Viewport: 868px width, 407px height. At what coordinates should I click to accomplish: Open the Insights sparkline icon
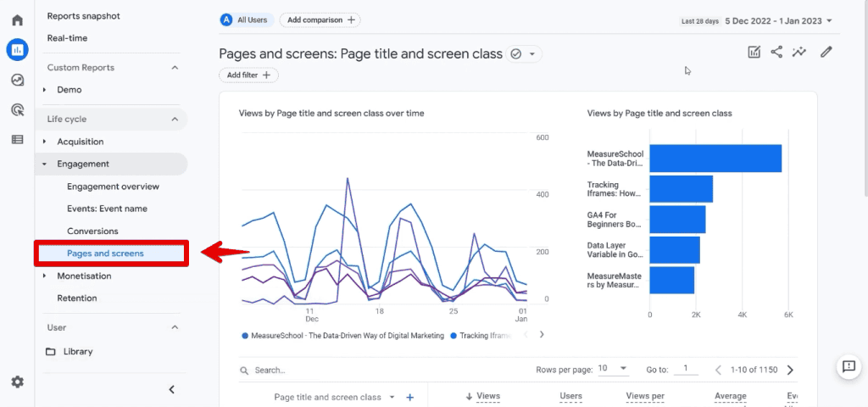click(x=798, y=52)
